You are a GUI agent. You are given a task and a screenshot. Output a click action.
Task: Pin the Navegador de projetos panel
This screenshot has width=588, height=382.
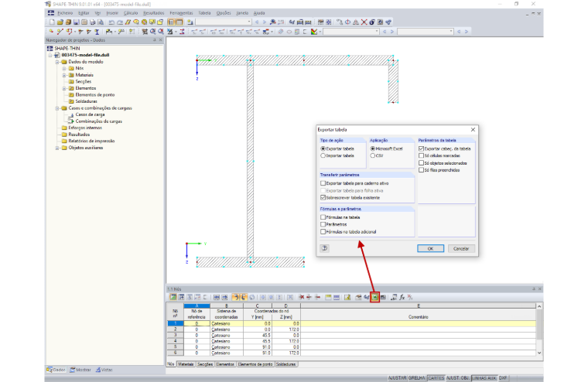[x=155, y=40]
